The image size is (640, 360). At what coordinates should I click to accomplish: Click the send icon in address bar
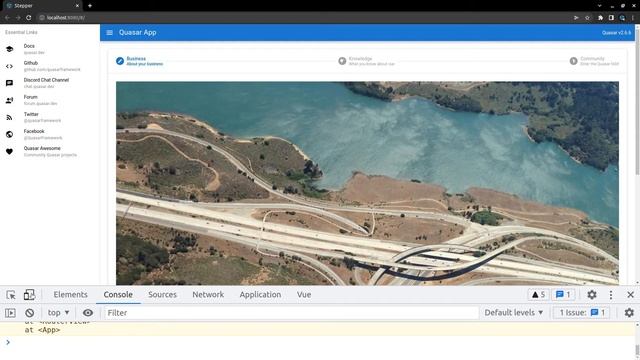[x=576, y=18]
